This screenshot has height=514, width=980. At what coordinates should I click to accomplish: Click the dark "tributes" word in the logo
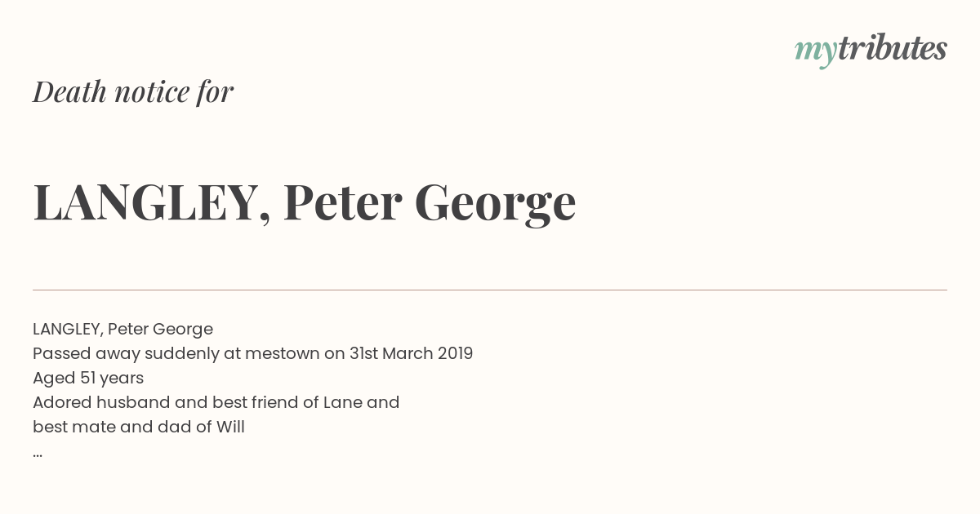893,48
